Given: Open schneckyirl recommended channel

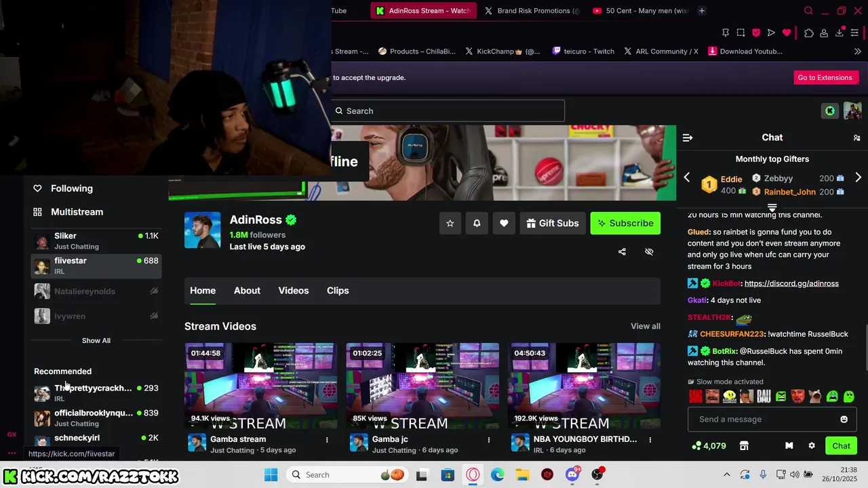Looking at the screenshot, I should coord(96,441).
